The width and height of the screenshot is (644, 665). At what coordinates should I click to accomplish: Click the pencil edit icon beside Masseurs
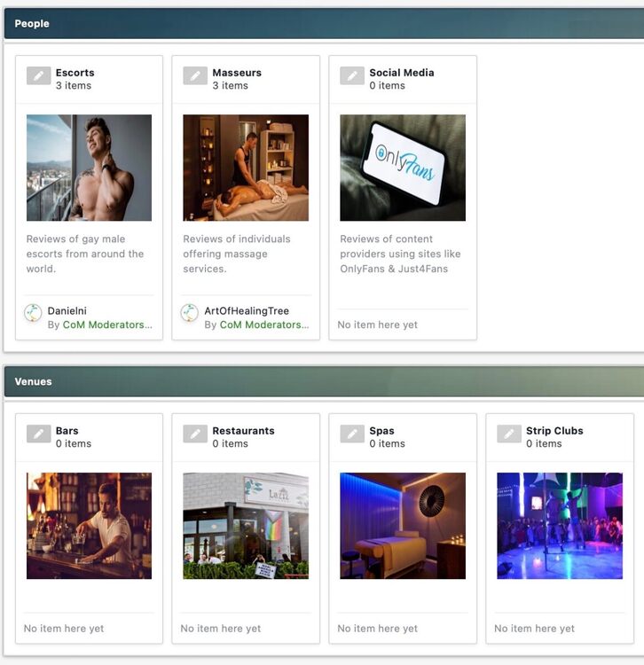(x=195, y=76)
